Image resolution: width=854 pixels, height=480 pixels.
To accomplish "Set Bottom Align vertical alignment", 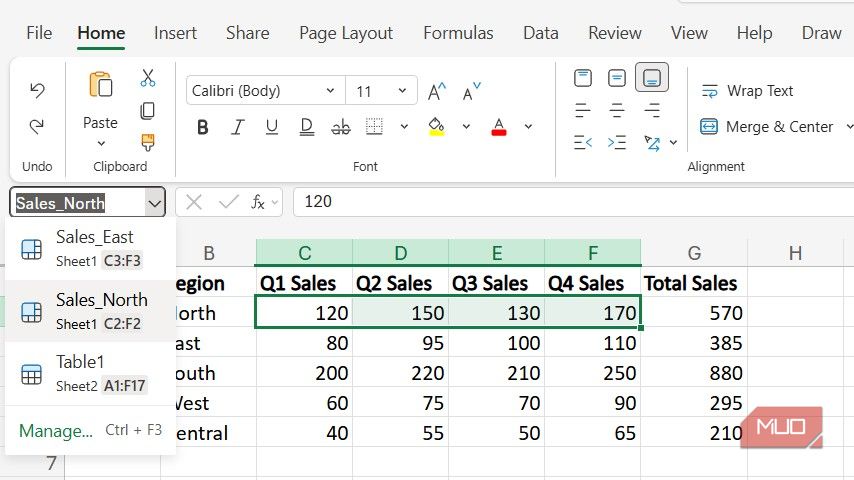I will (652, 78).
